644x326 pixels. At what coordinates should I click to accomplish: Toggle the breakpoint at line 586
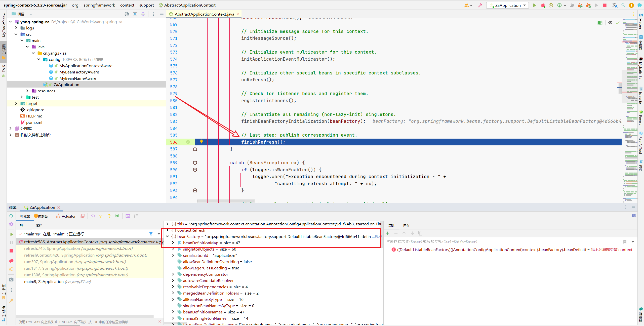pyautogui.click(x=188, y=142)
